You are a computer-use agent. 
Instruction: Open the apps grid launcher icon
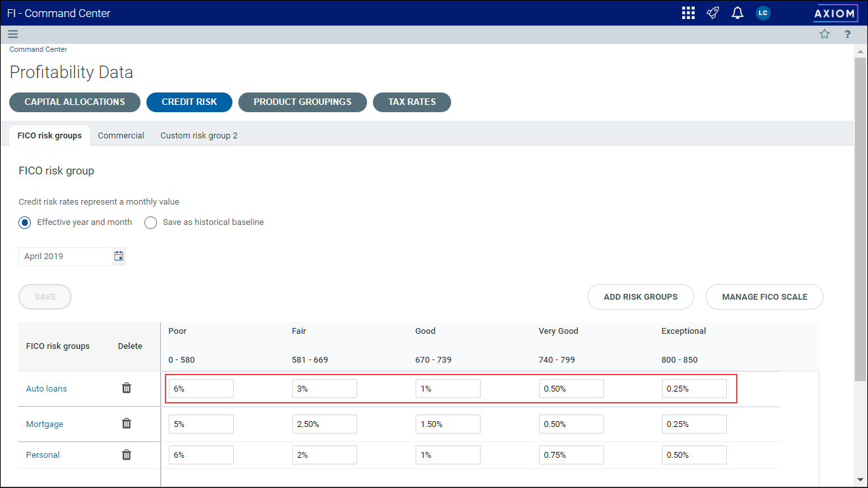[688, 13]
